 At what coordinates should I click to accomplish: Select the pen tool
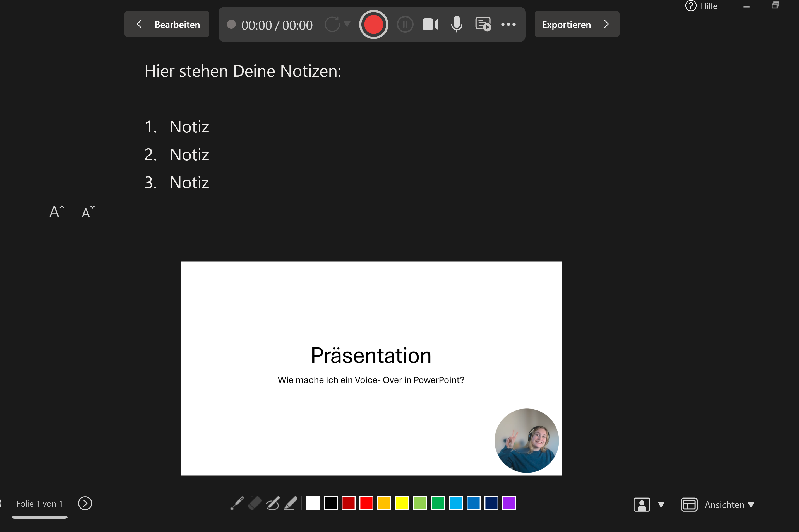(x=273, y=503)
